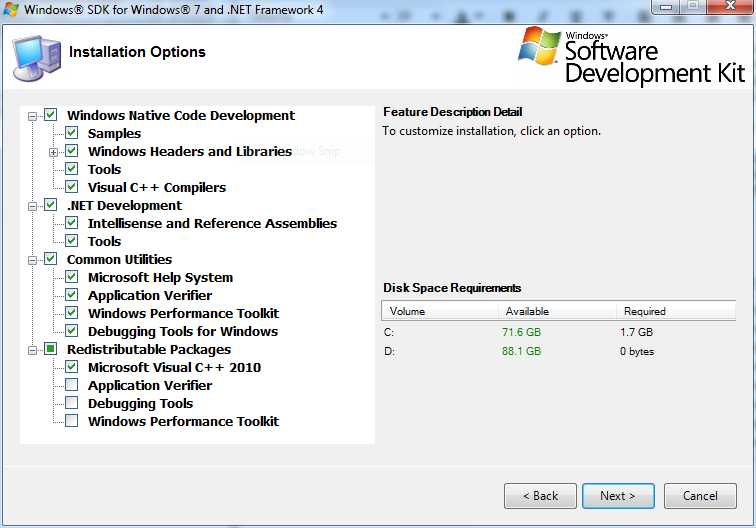The image size is (756, 528).
Task: Click the Available column header
Action: coord(557,311)
